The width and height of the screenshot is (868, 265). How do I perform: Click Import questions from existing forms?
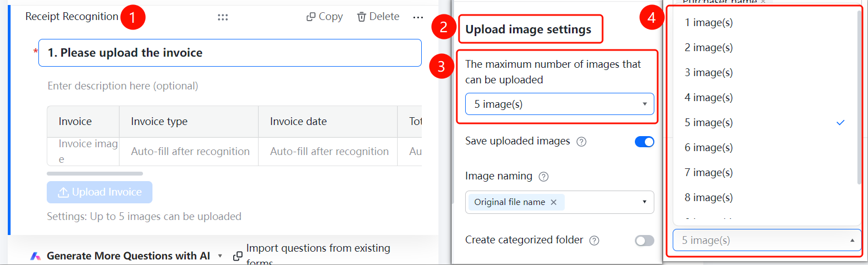coord(318,254)
